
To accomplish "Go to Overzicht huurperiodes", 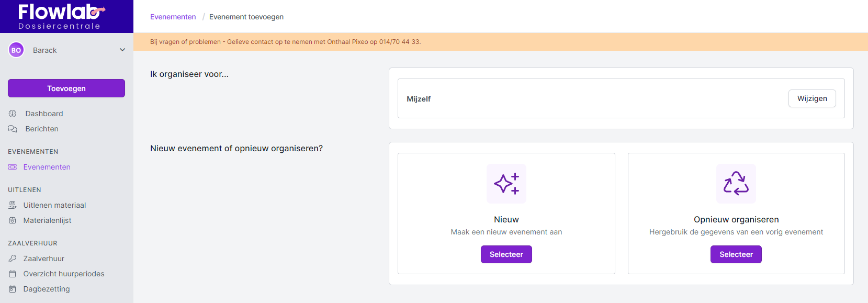I will point(64,274).
